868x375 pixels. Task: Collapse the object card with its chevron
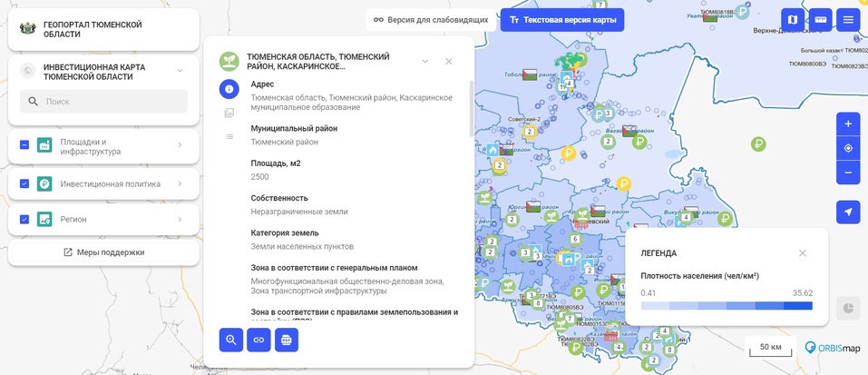(x=425, y=61)
